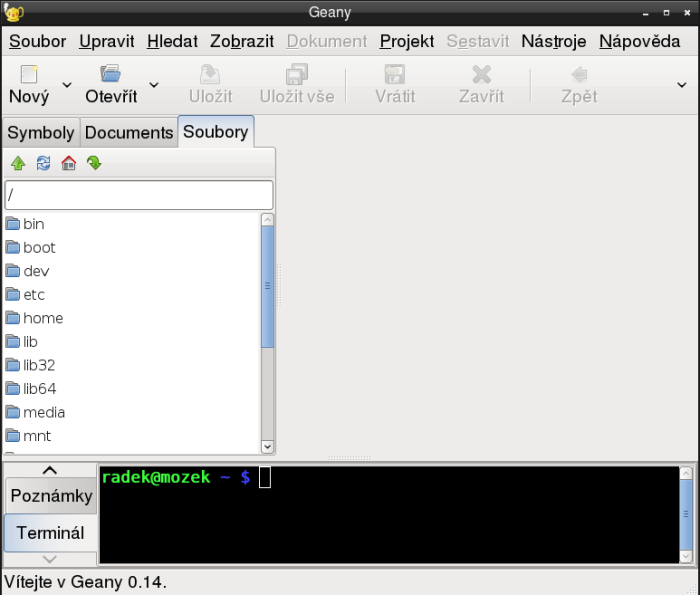Refresh the file browser listing

[x=43, y=164]
